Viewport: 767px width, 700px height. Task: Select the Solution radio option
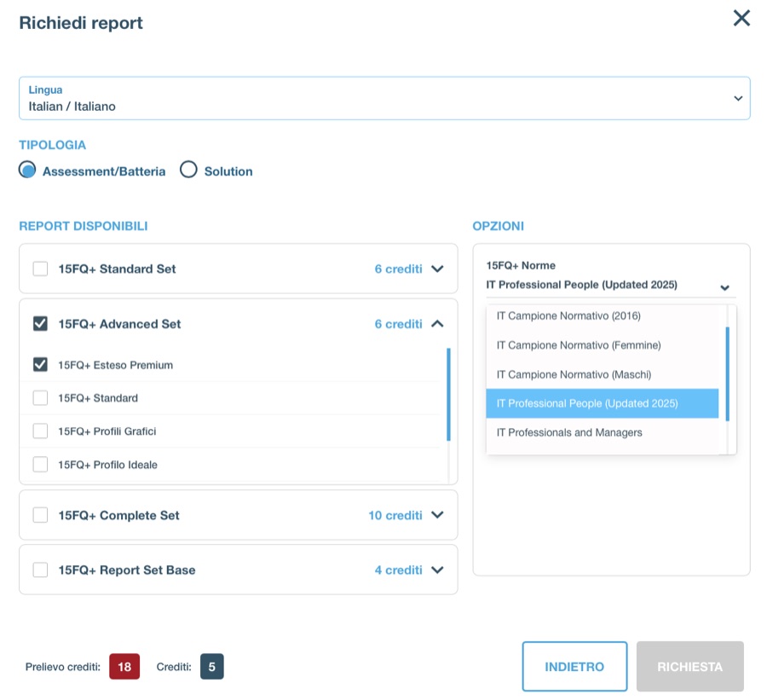(x=188, y=170)
